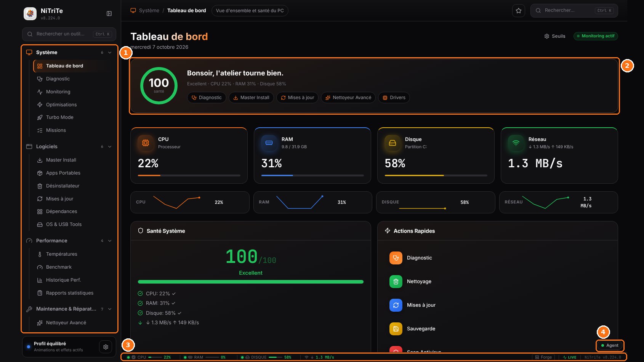The height and width of the screenshot is (362, 644).
Task: Click the yellow Sauvegarde save icon
Action: (396, 329)
